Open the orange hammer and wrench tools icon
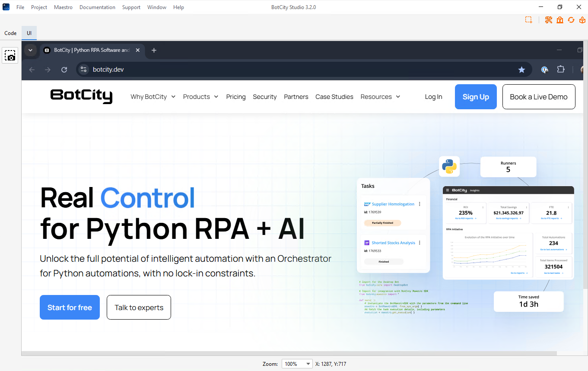 [549, 20]
